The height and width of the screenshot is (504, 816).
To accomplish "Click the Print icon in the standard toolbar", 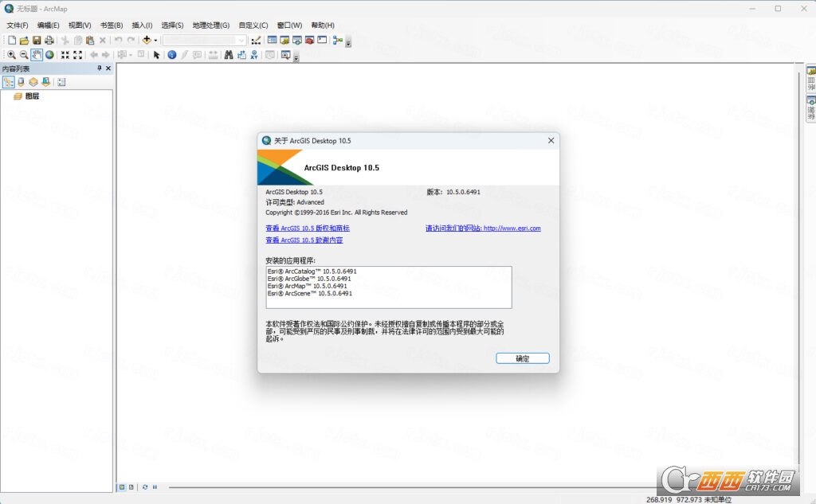I will (x=49, y=40).
